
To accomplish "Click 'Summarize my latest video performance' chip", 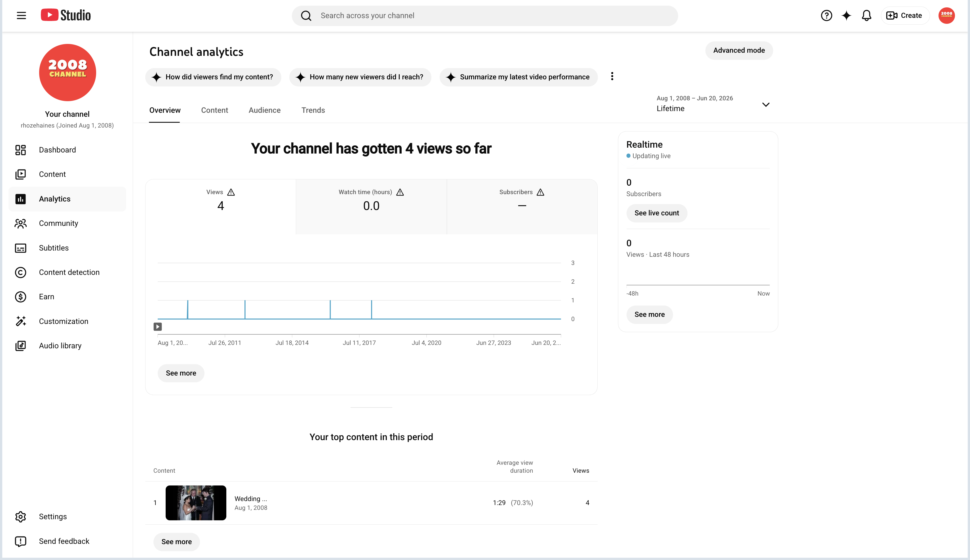I will (x=518, y=77).
